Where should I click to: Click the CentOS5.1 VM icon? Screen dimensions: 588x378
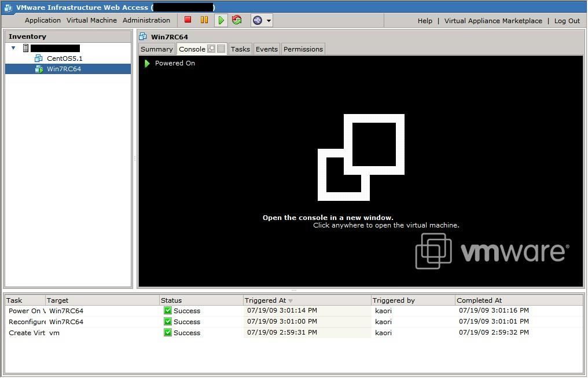tap(38, 58)
